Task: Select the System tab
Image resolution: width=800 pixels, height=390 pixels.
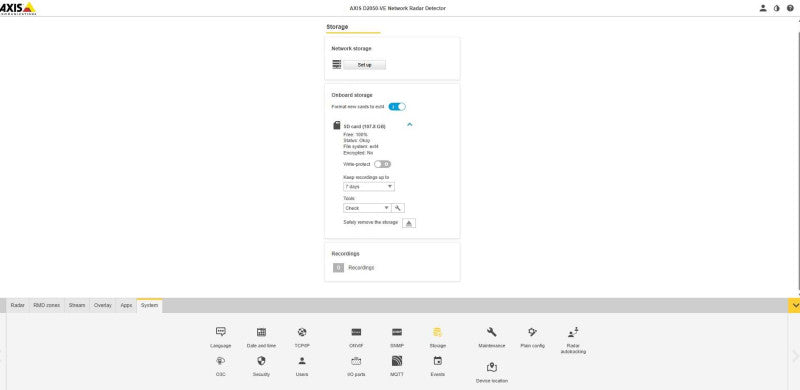Action: 149,305
